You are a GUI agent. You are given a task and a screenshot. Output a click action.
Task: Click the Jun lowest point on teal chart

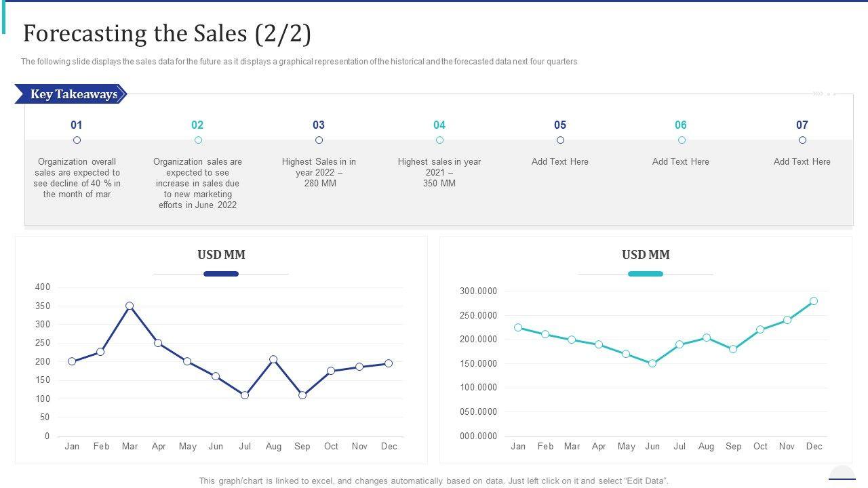(x=652, y=363)
